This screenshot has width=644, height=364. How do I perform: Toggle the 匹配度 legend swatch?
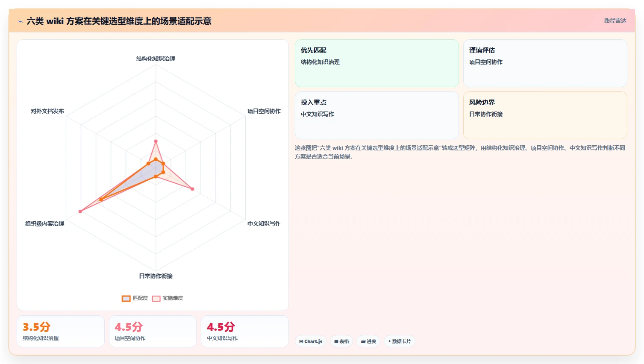coord(126,298)
